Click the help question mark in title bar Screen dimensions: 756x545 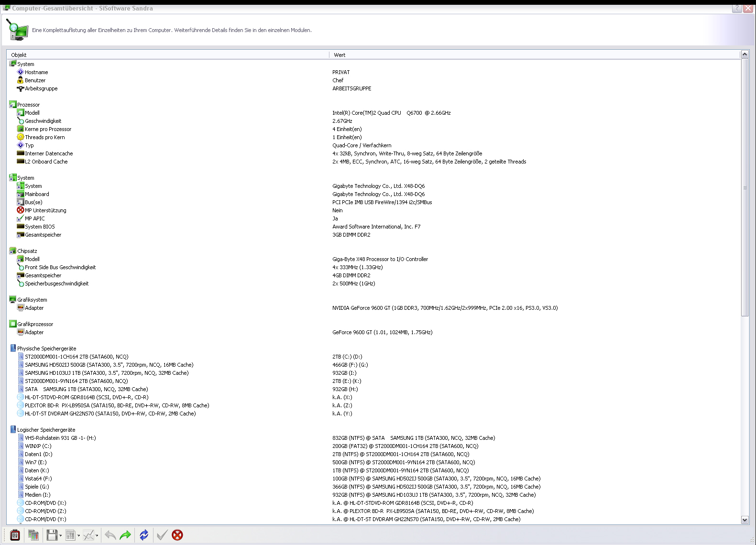click(737, 8)
